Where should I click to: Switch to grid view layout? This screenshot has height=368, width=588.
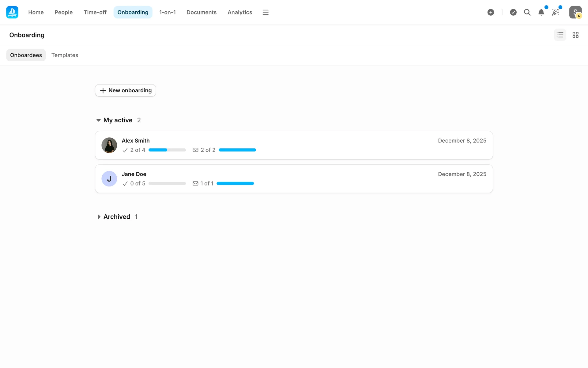[575, 35]
